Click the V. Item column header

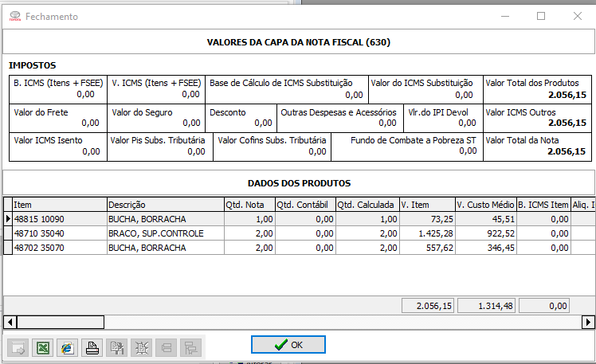[427, 205]
